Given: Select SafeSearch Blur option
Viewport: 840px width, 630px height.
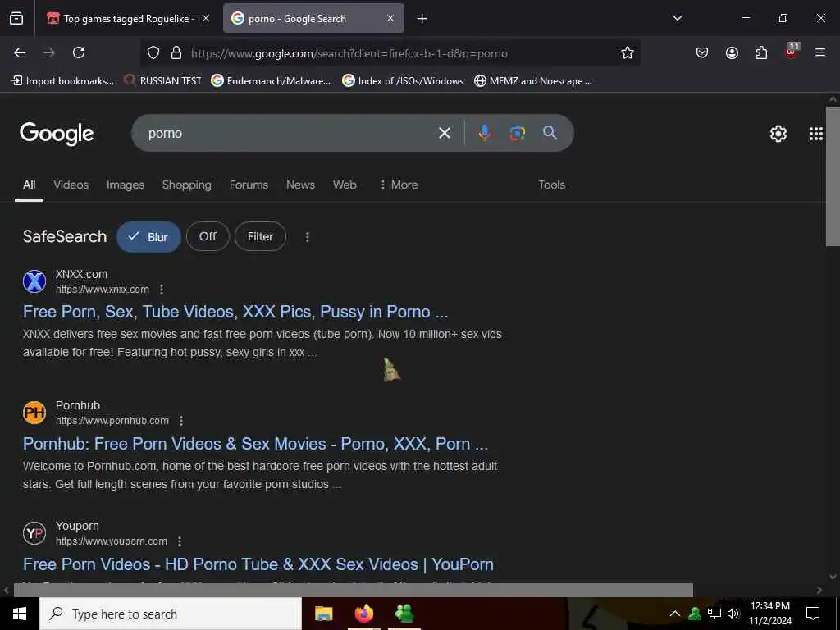Looking at the screenshot, I should (149, 237).
